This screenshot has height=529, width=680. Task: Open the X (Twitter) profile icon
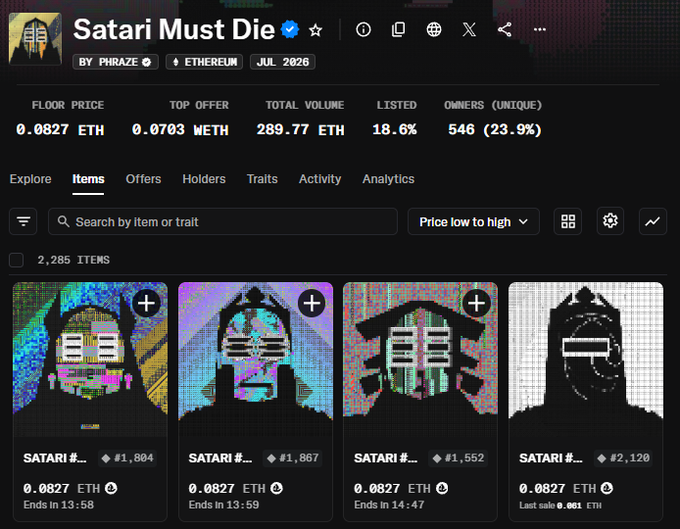click(469, 29)
